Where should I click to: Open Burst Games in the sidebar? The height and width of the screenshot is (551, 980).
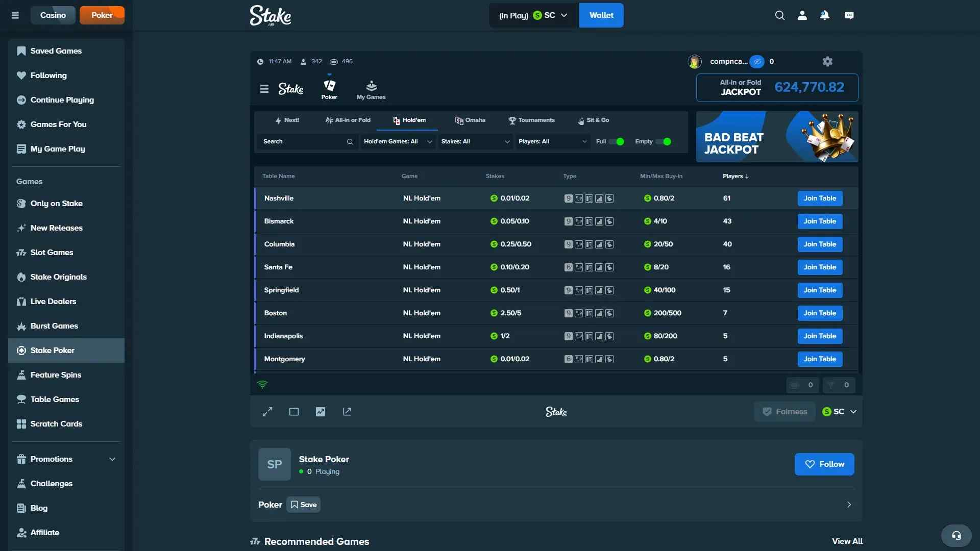click(x=66, y=326)
